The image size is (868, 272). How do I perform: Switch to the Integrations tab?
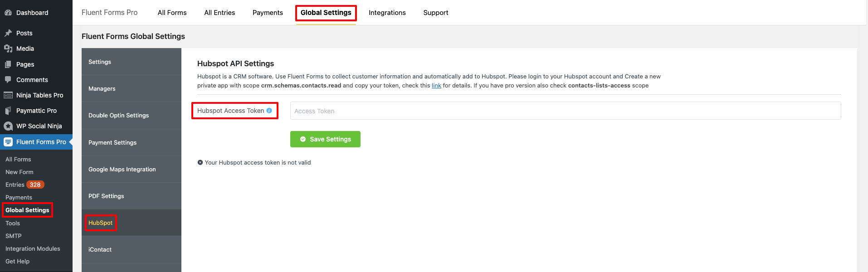tap(387, 13)
